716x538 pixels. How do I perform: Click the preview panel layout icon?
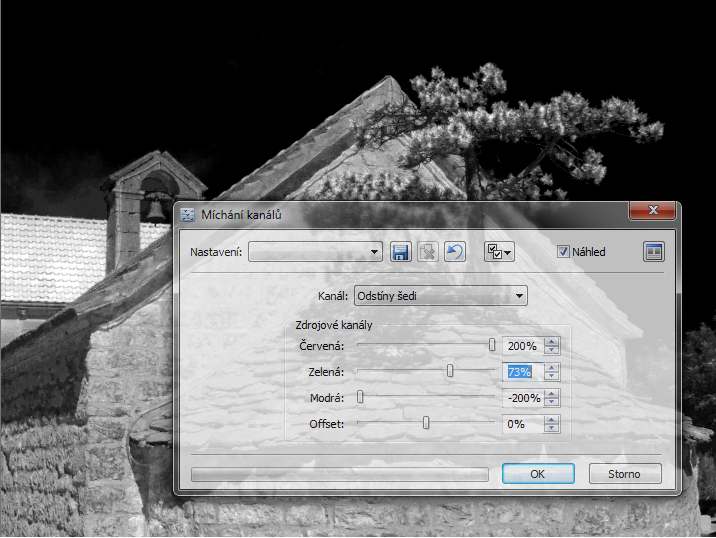coord(654,252)
